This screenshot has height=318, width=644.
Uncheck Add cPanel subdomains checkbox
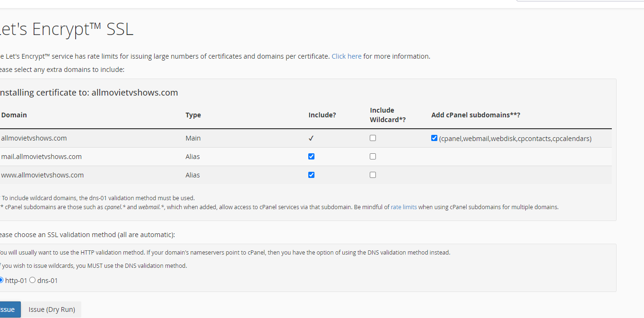pyautogui.click(x=434, y=138)
